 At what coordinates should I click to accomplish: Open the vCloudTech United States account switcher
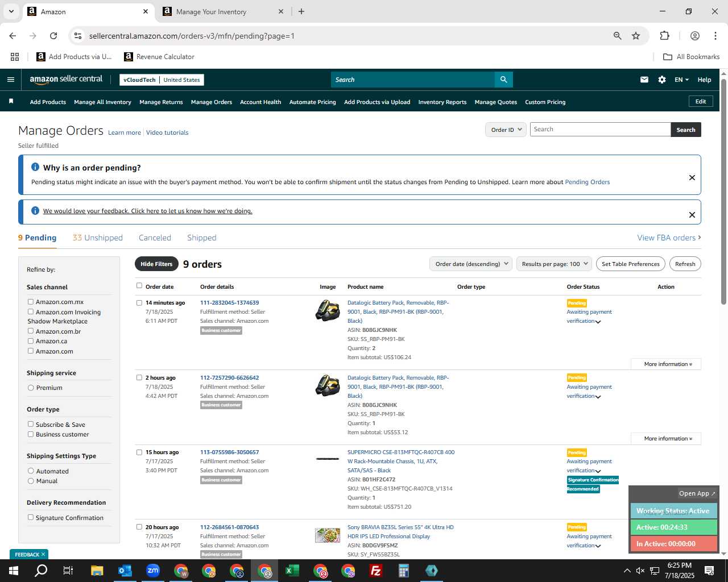click(x=162, y=80)
